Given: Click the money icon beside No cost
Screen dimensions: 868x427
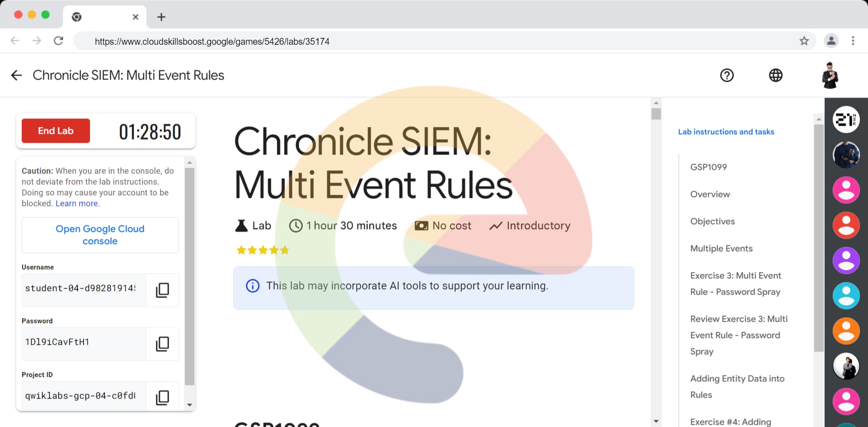Looking at the screenshot, I should click(421, 225).
